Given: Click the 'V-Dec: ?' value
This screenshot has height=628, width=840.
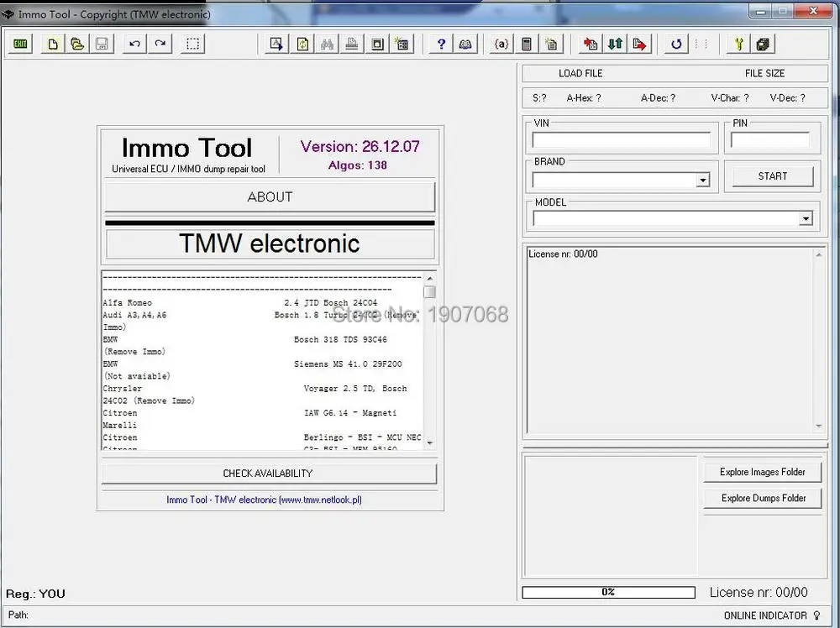Looking at the screenshot, I should tap(788, 98).
